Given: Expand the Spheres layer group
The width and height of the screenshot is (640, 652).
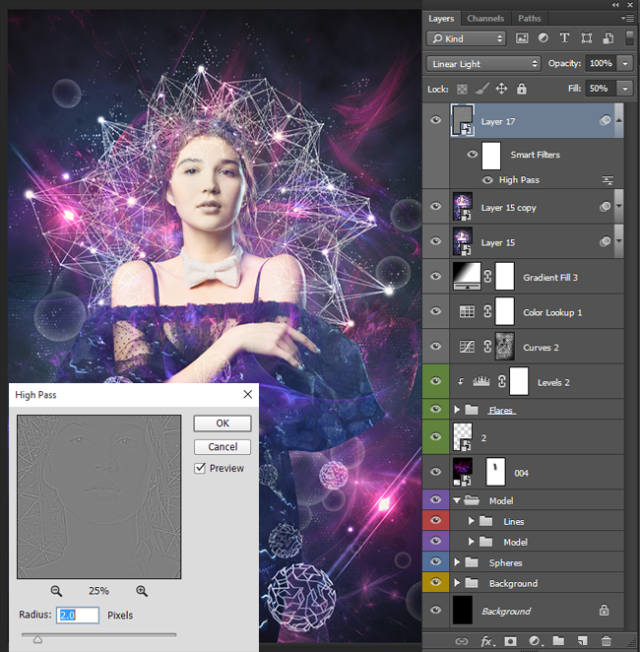Looking at the screenshot, I should (458, 562).
